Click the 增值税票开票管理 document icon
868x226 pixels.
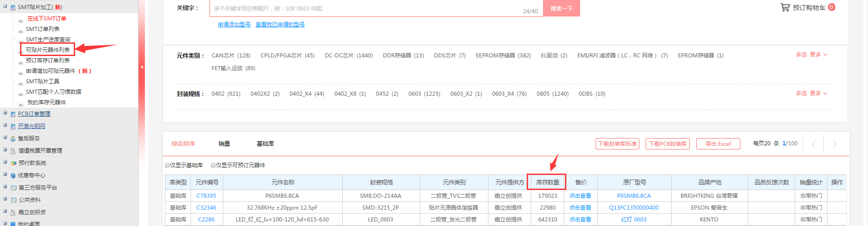(x=13, y=151)
